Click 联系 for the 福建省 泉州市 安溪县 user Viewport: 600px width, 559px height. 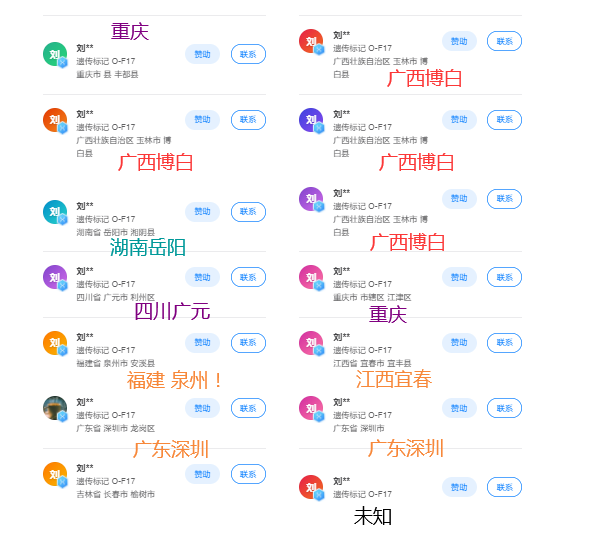pyautogui.click(x=248, y=342)
